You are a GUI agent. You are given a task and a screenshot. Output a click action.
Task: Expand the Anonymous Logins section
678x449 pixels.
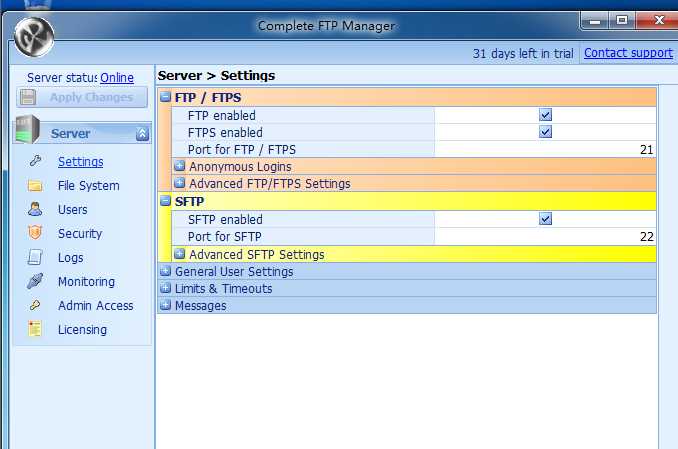(179, 166)
